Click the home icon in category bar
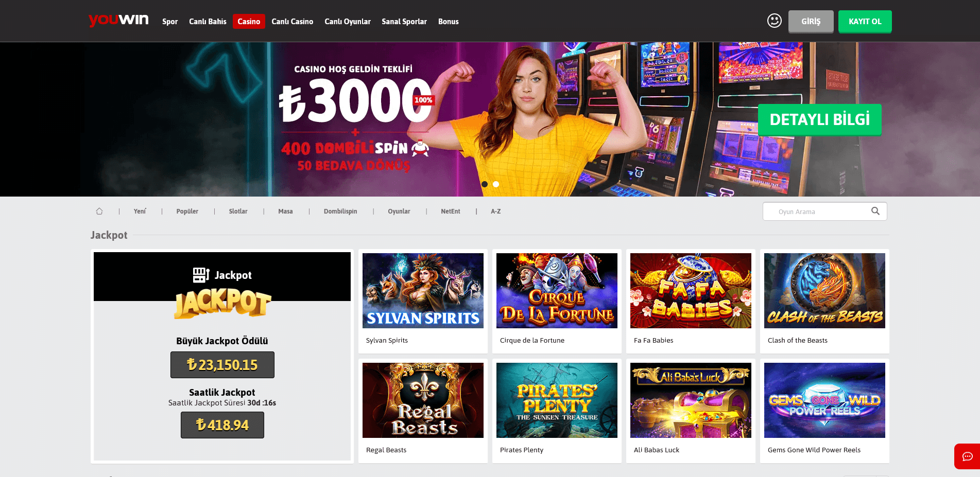The height and width of the screenshot is (477, 980). coord(99,211)
